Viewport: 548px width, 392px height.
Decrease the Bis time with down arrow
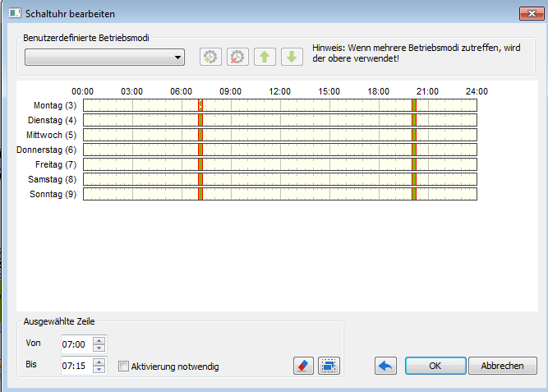pyautogui.click(x=99, y=370)
